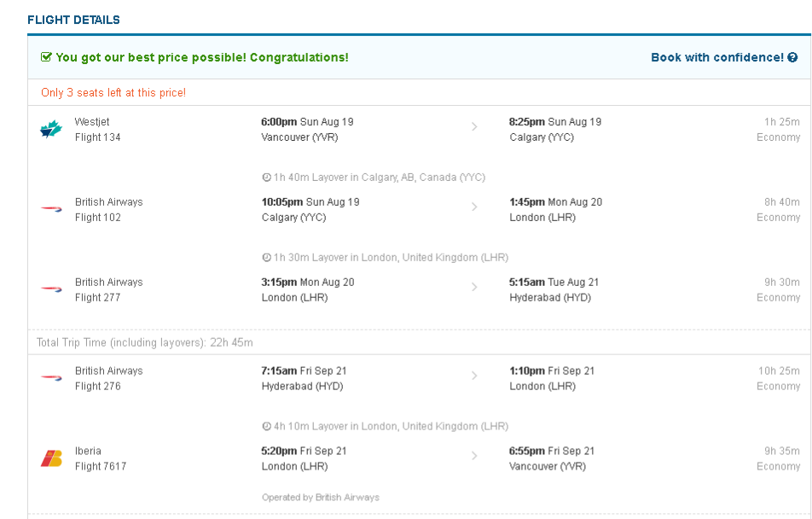The height and width of the screenshot is (519, 812).
Task: Click clock icon on Calgary layover line
Action: (x=266, y=178)
